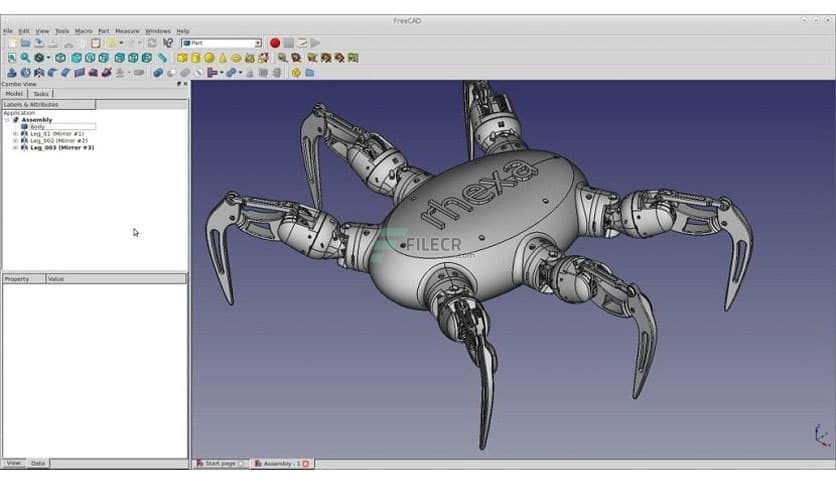The width and height of the screenshot is (836, 484).
Task: Open the Windows menu
Action: click(158, 31)
